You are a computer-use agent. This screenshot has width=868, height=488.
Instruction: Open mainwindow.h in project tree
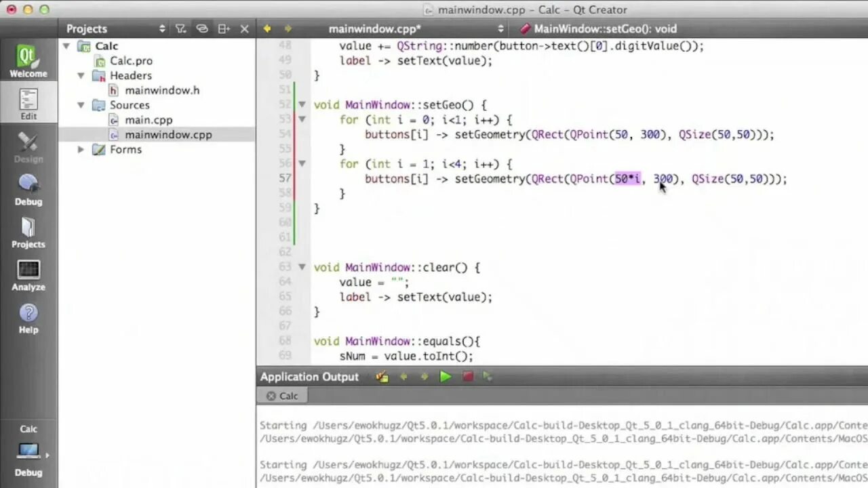(161, 90)
